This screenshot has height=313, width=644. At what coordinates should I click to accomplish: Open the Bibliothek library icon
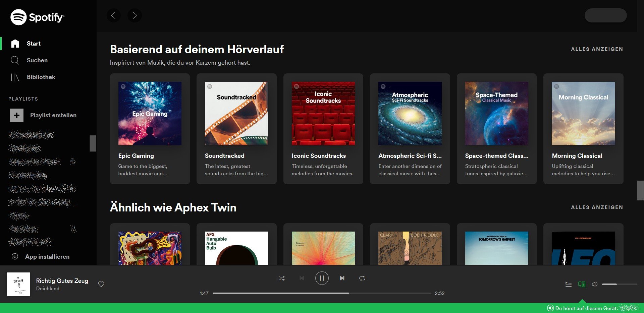(15, 77)
